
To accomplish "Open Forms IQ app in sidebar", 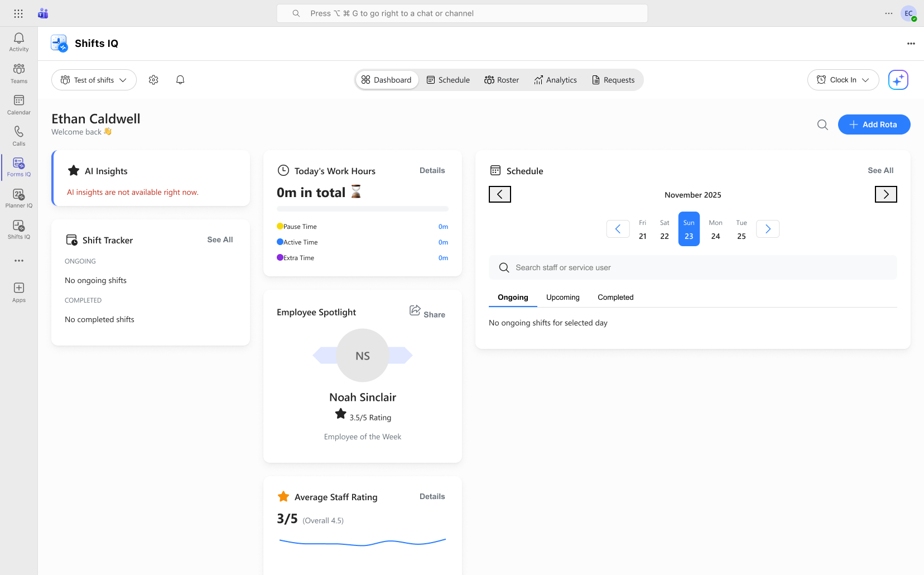I will tap(18, 167).
